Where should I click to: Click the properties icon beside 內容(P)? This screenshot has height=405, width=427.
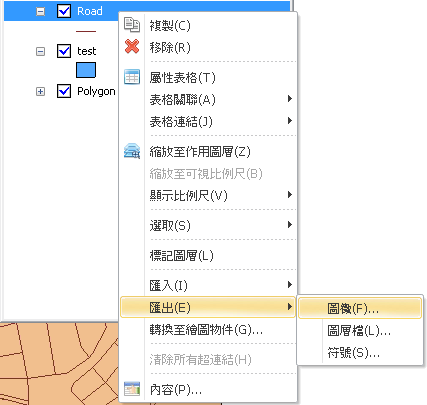(x=132, y=389)
